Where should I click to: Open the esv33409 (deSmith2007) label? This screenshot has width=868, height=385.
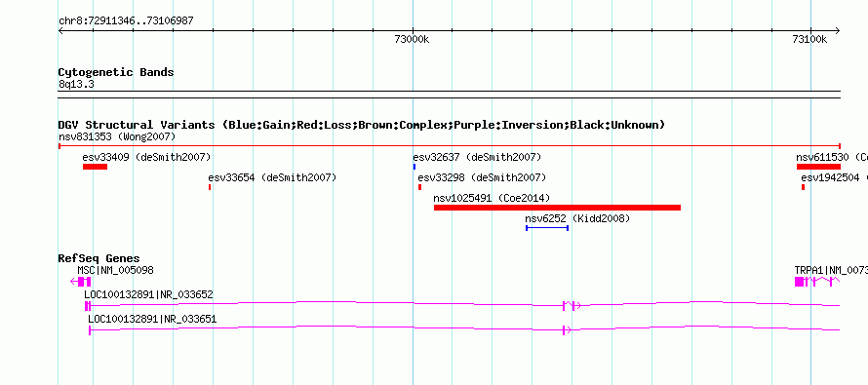146,157
